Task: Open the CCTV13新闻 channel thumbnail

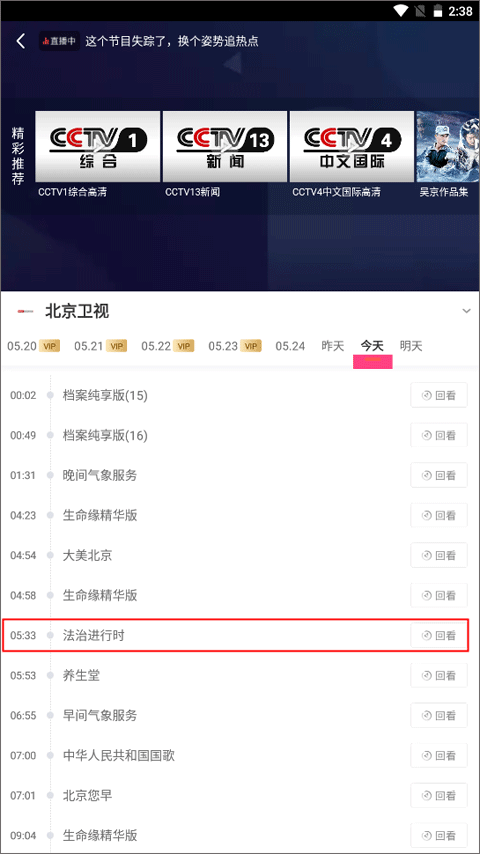Action: pyautogui.click(x=224, y=147)
